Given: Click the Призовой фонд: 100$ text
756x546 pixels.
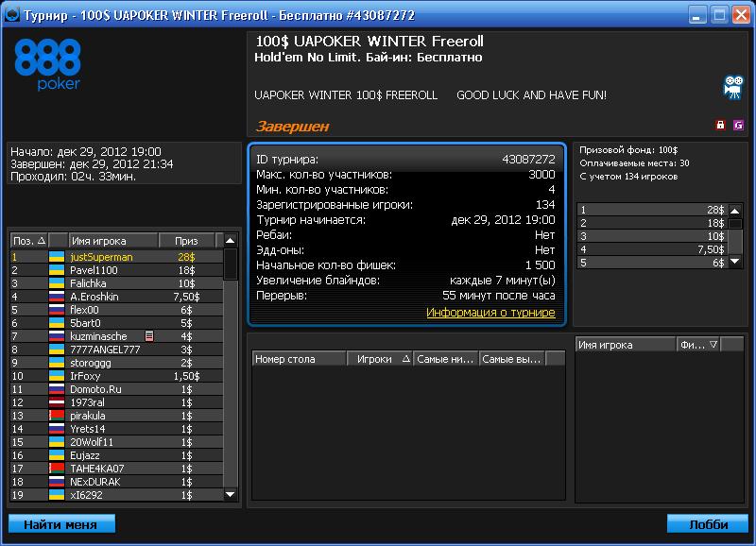Looking at the screenshot, I should click(x=628, y=150).
